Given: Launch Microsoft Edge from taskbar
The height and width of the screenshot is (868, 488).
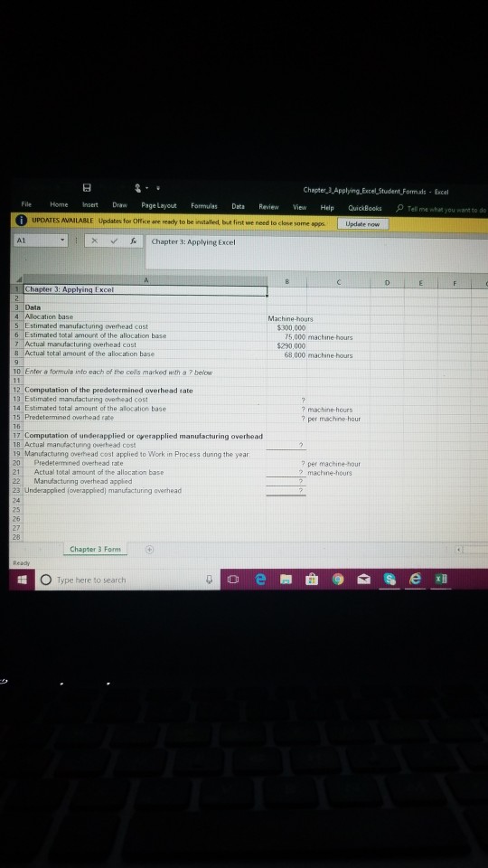Looking at the screenshot, I should [262, 580].
